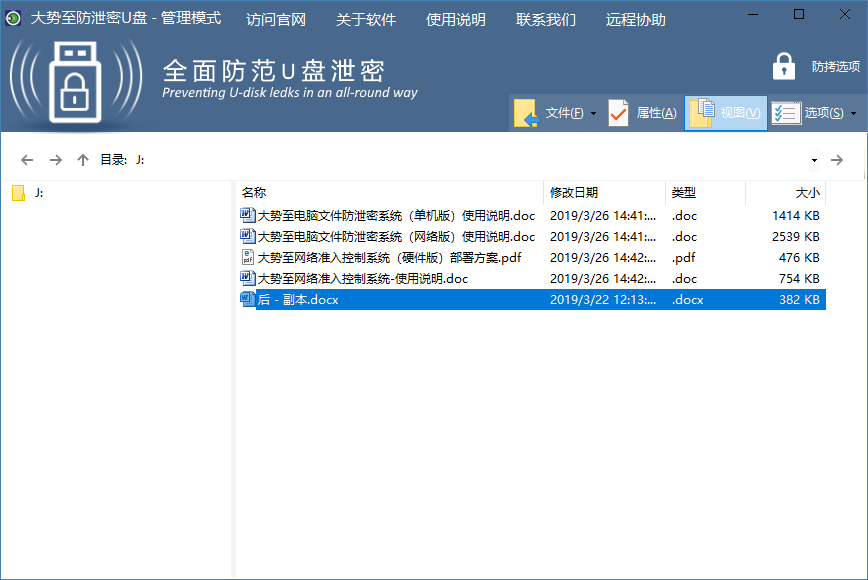Click Word icon of 网络版 使用说明.doc
The image size is (868, 580).
tap(247, 236)
